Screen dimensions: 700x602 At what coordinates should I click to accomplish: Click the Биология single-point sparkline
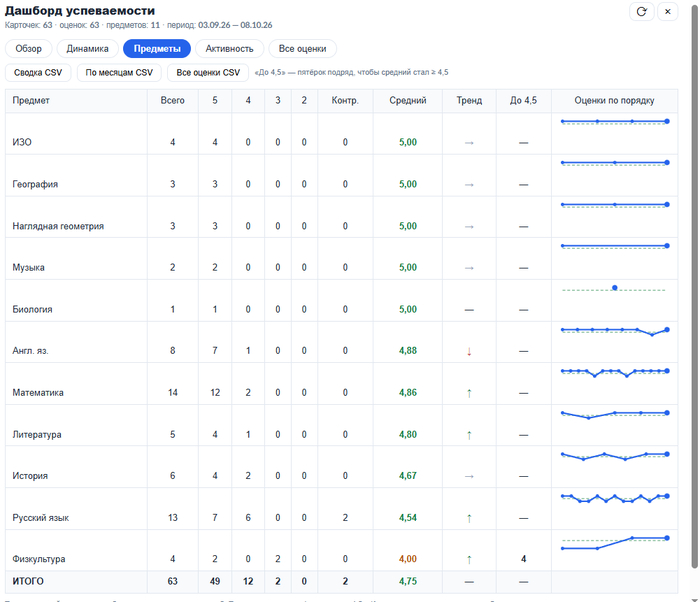615,288
